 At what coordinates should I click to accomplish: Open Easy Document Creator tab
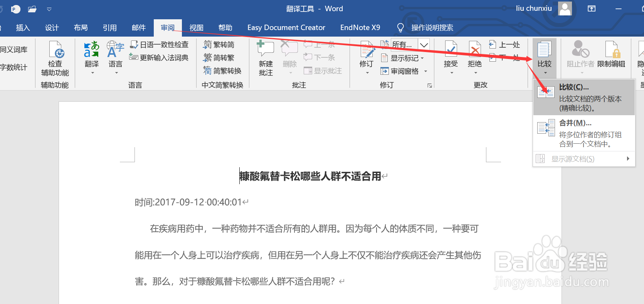pos(286,28)
